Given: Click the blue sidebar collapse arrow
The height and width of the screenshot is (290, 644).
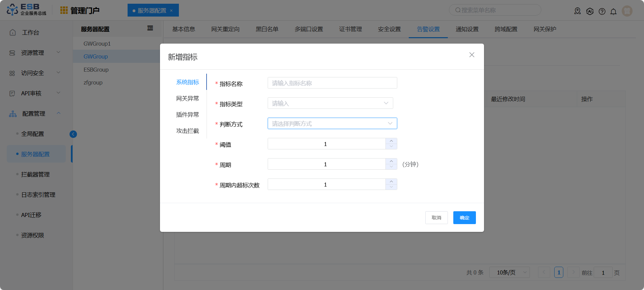Looking at the screenshot, I should click(x=73, y=134).
